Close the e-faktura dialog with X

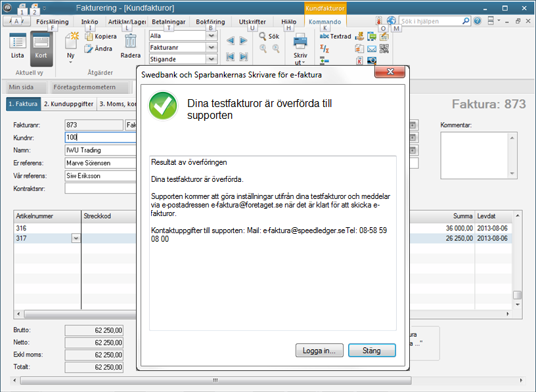[390, 72]
